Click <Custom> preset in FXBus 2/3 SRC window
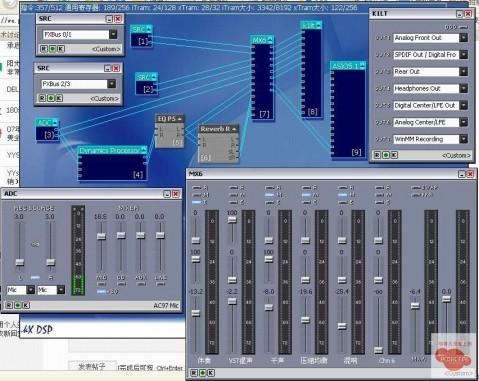Viewport: 479px width, 381px height. coord(104,98)
